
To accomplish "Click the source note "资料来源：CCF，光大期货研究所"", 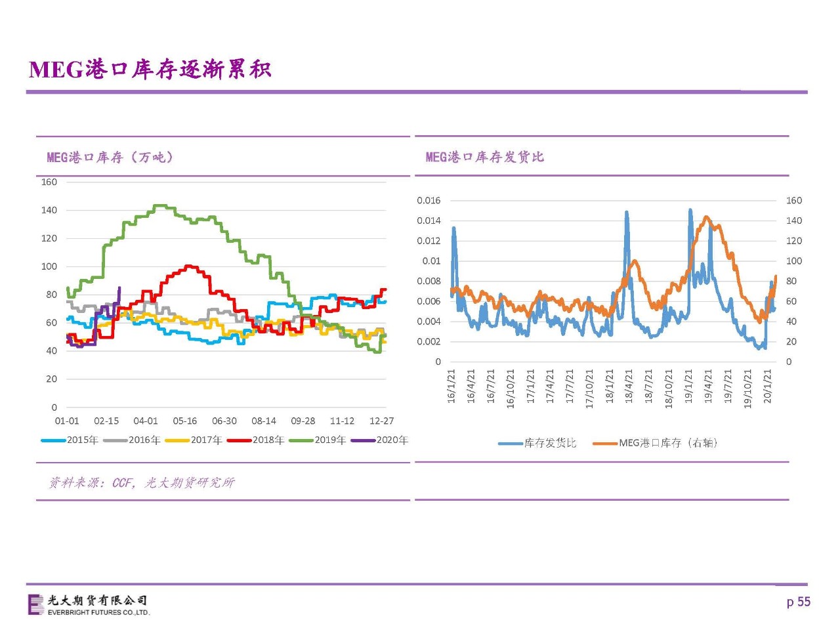I will (x=141, y=483).
